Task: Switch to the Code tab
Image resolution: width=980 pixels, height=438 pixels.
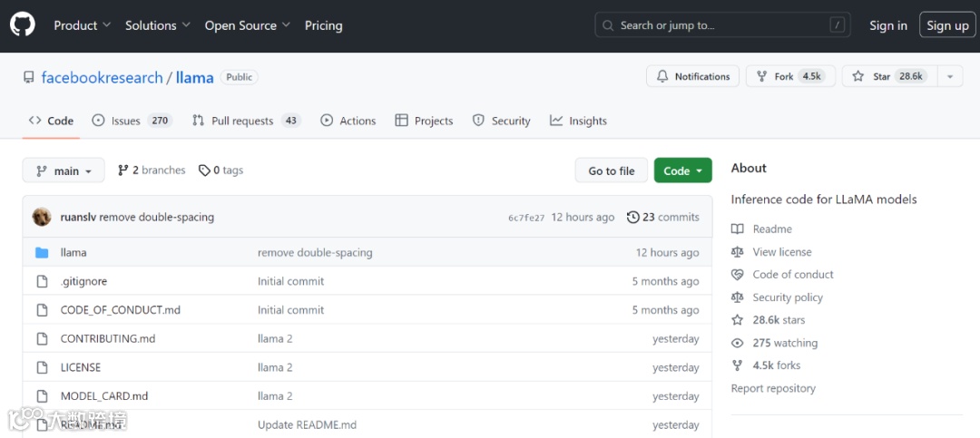Action: [x=51, y=121]
